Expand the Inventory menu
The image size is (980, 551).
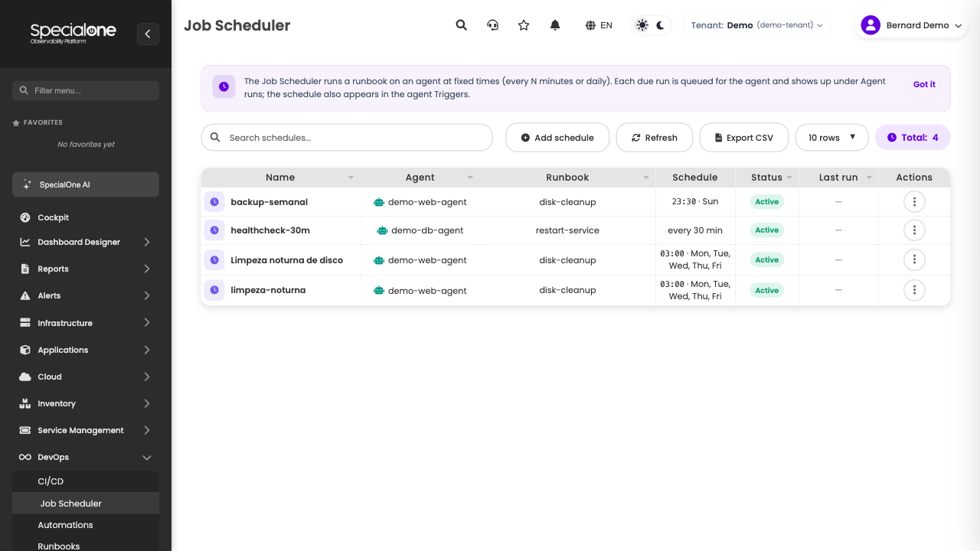86,403
